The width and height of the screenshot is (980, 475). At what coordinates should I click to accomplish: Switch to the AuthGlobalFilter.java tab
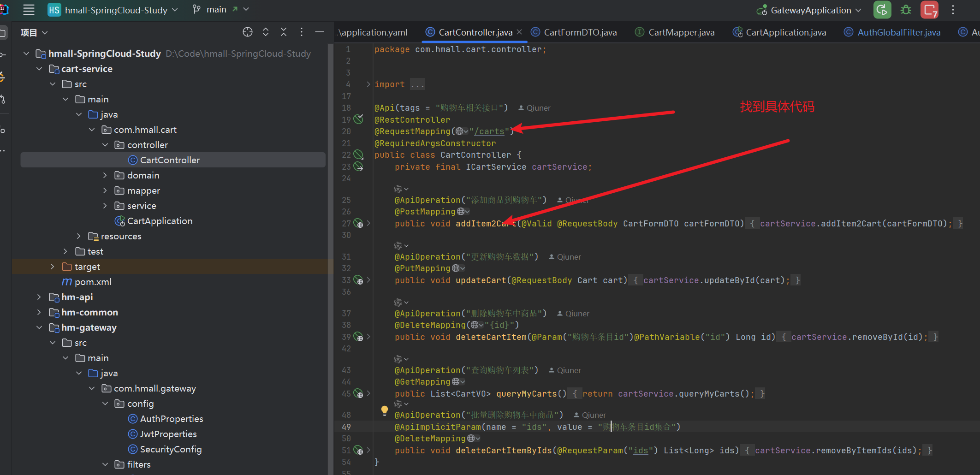tap(898, 32)
